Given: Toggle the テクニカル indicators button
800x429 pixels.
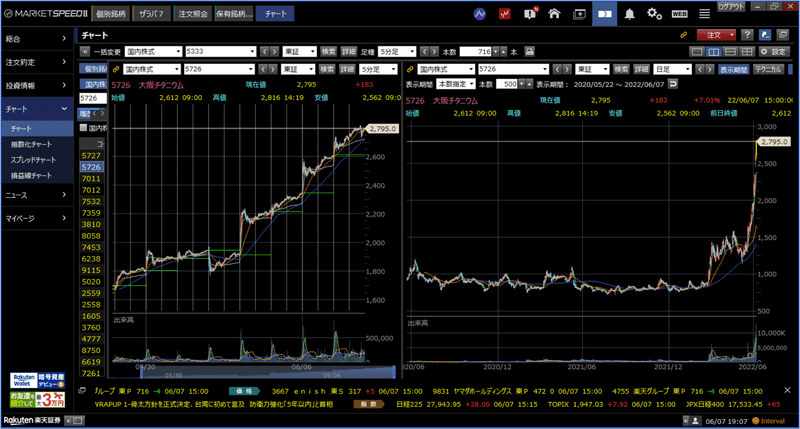Looking at the screenshot, I should [x=768, y=69].
